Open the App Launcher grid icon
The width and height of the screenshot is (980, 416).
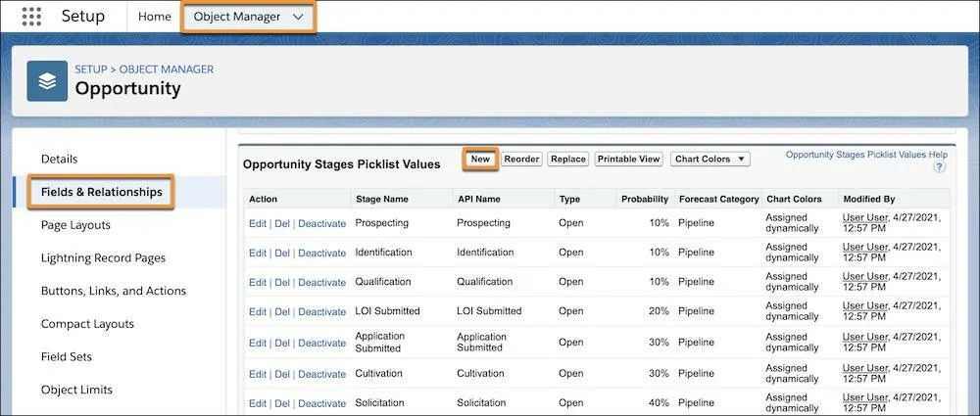pos(31,17)
